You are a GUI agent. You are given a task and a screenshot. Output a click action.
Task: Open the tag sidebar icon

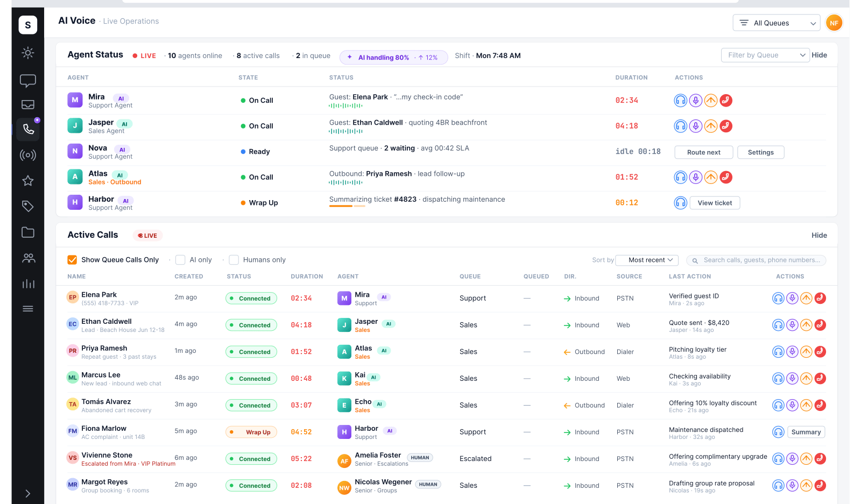(x=28, y=206)
